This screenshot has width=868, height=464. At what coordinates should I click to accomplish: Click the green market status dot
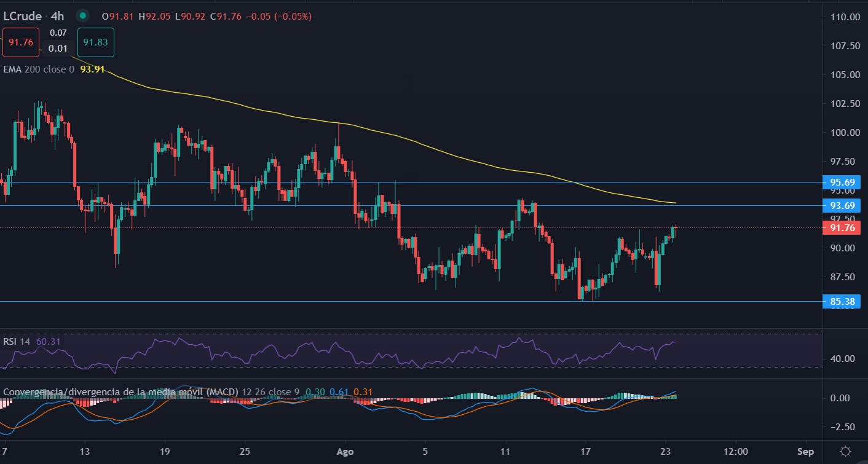click(83, 16)
